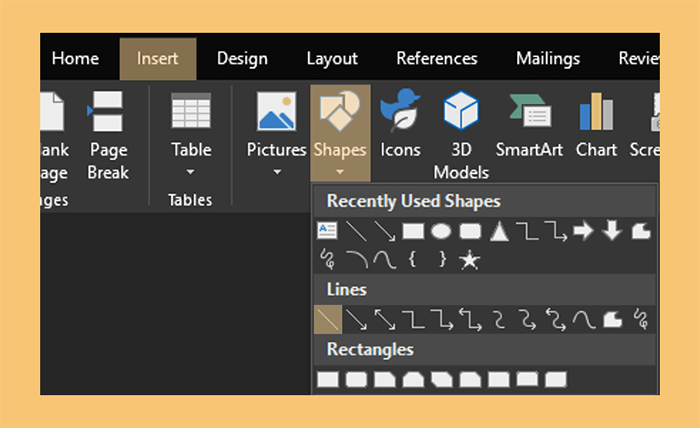
Task: Insert the Round Same Side Corner rectangle
Action: (527, 380)
